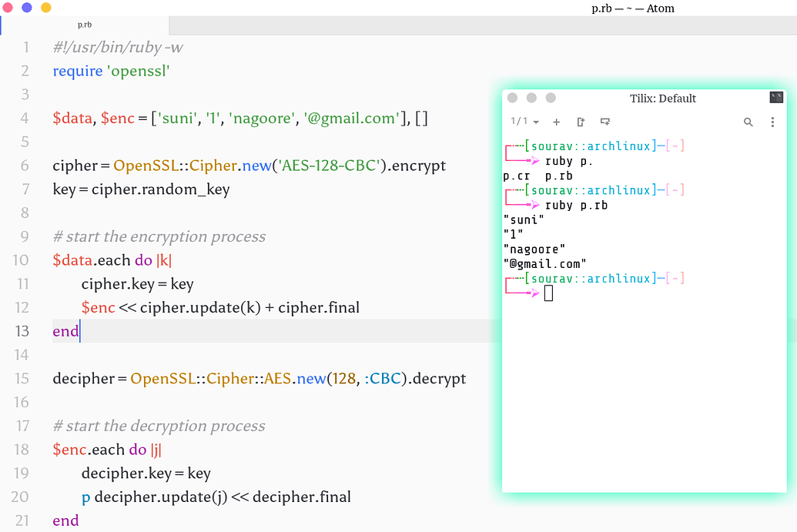Click line number 13 in the gutter

22,331
